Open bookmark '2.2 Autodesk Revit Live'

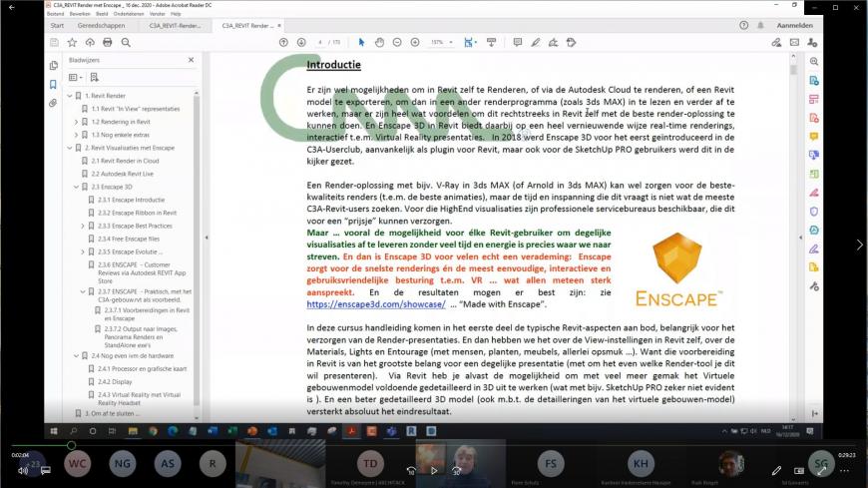[123, 174]
